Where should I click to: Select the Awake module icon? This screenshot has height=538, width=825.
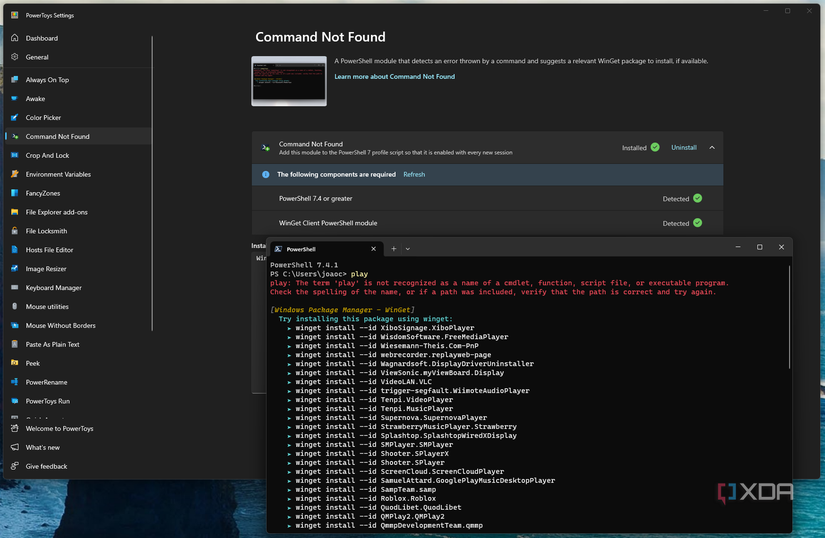15,98
